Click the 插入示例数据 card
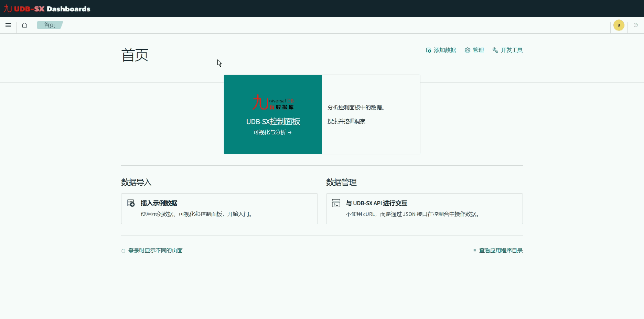 (219, 209)
